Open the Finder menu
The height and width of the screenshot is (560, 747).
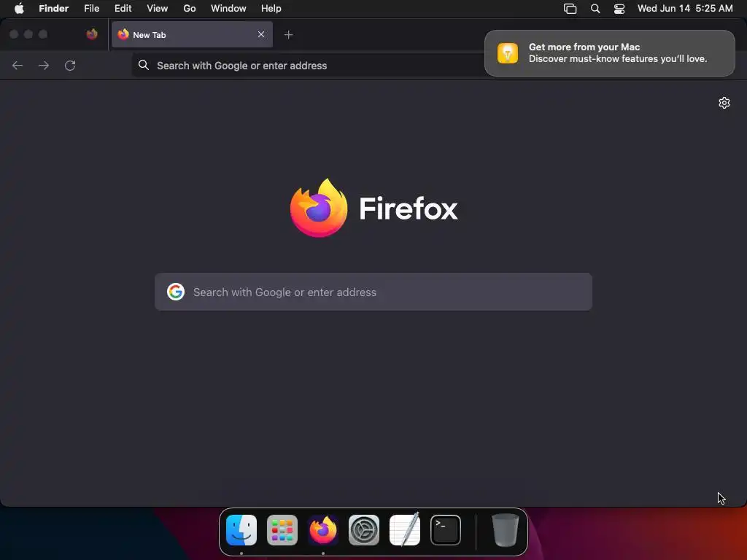[53, 8]
